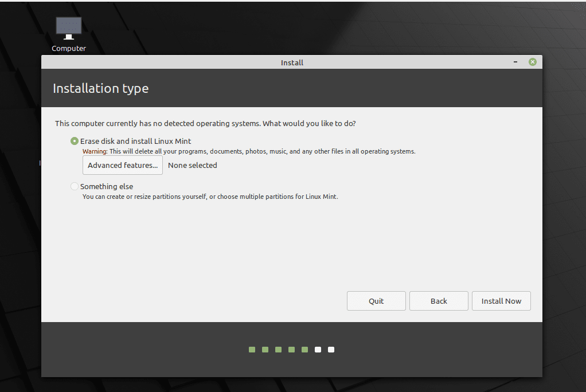This screenshot has height=392, width=586.
Task: Minimize the Install window
Action: [x=515, y=62]
